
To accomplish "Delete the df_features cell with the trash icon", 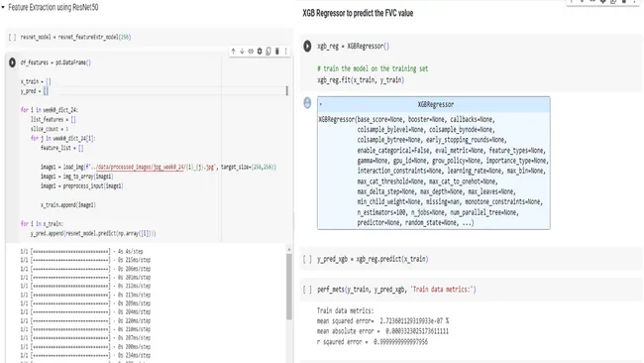I will point(277,52).
